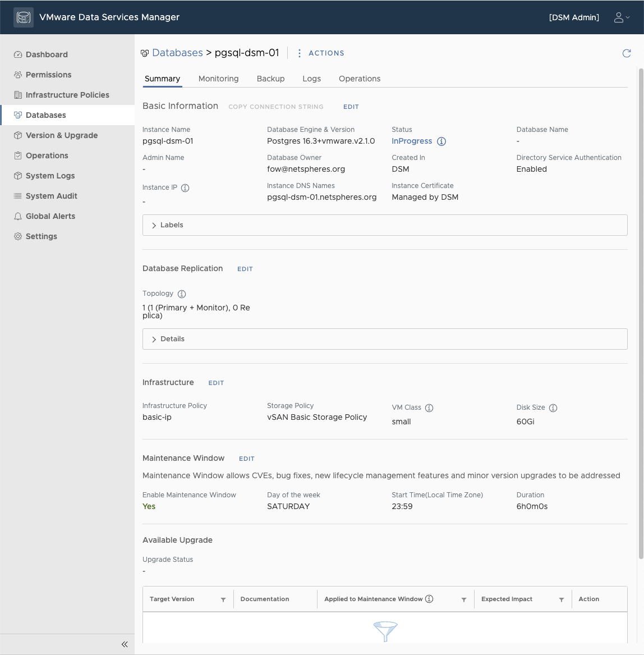The width and height of the screenshot is (644, 655).
Task: Click the InProgress status link
Action: point(412,141)
